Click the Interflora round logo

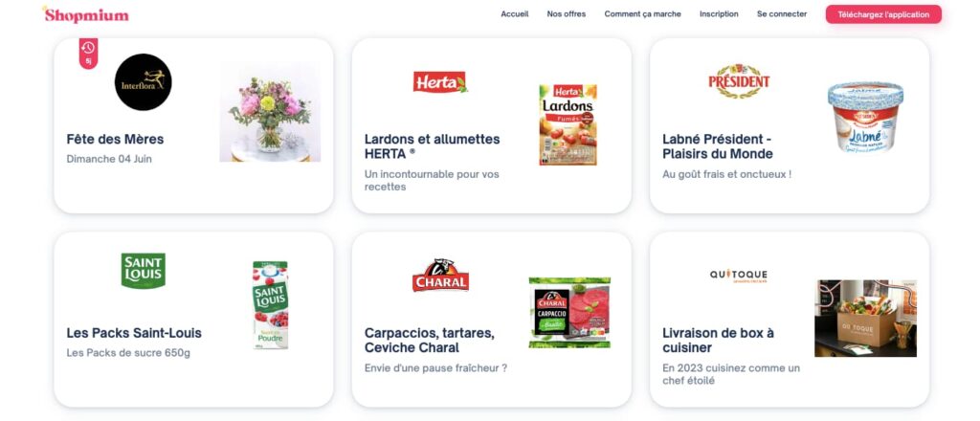(x=144, y=82)
